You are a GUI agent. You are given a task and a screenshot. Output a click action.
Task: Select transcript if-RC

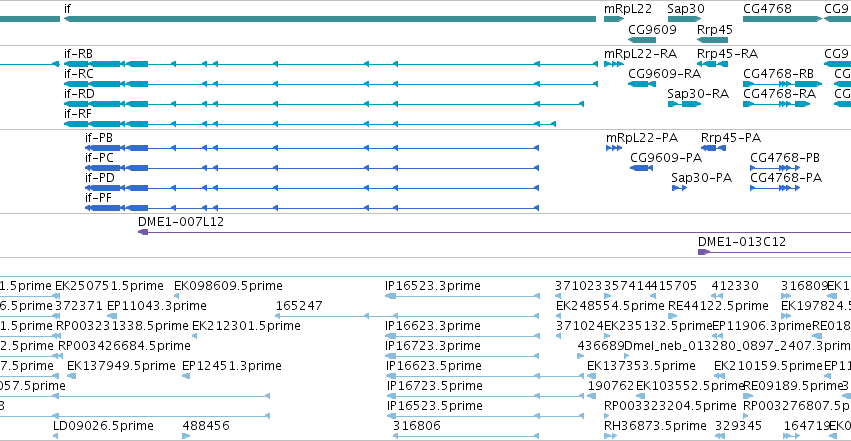(331, 84)
